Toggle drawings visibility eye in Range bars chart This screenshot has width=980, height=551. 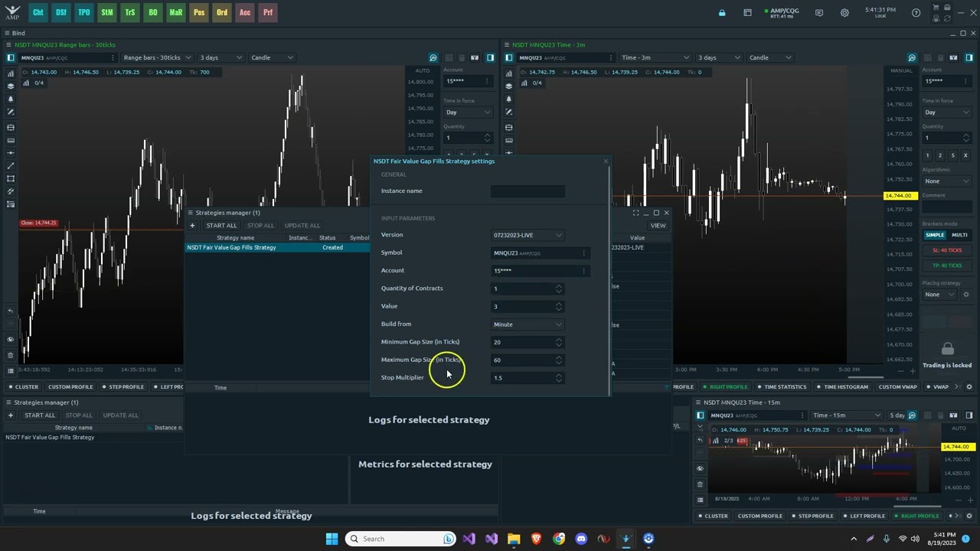(11, 339)
